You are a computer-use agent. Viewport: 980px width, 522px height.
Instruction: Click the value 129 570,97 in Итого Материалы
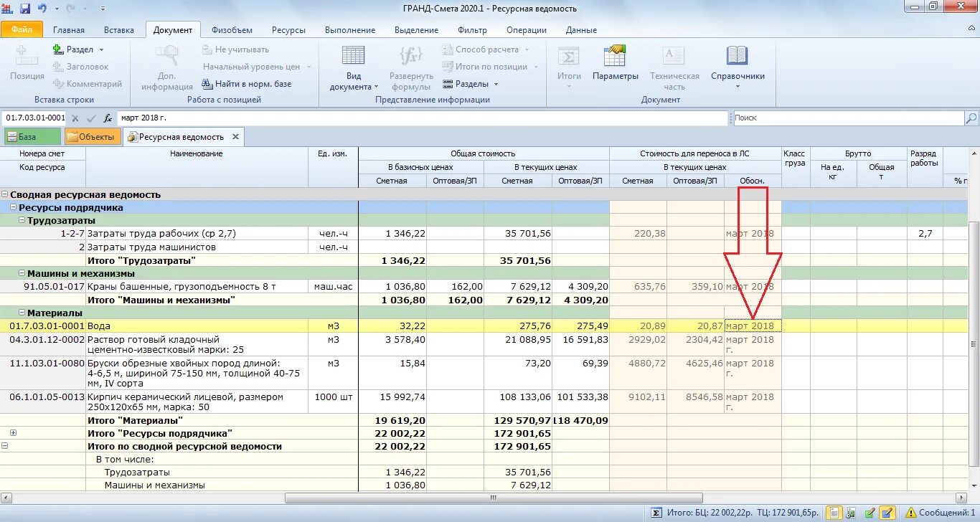click(x=522, y=420)
